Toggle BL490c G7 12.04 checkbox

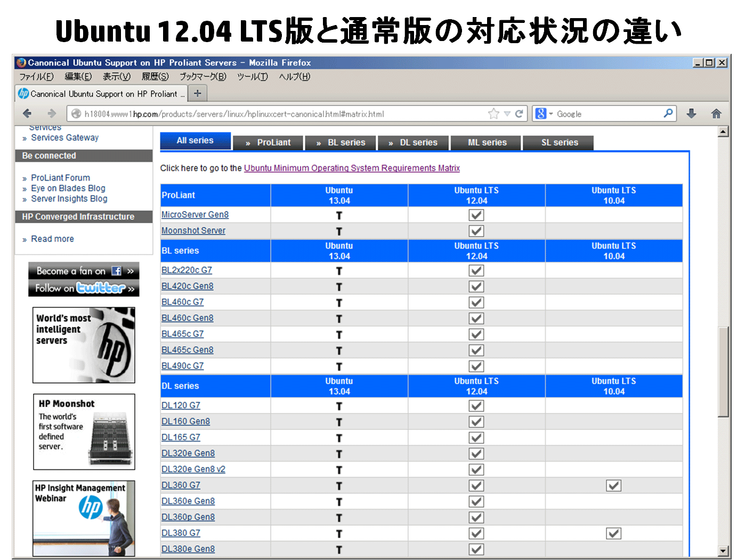tap(476, 366)
